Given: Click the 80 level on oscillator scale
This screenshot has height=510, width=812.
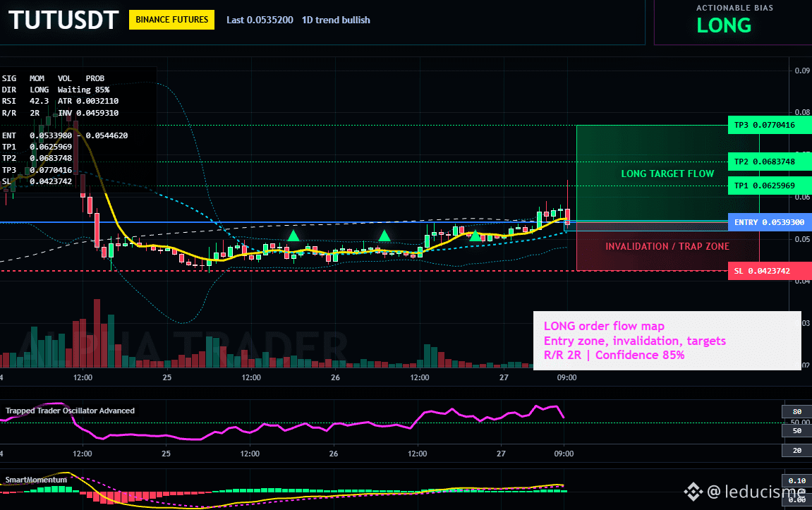Looking at the screenshot, I should [x=797, y=412].
